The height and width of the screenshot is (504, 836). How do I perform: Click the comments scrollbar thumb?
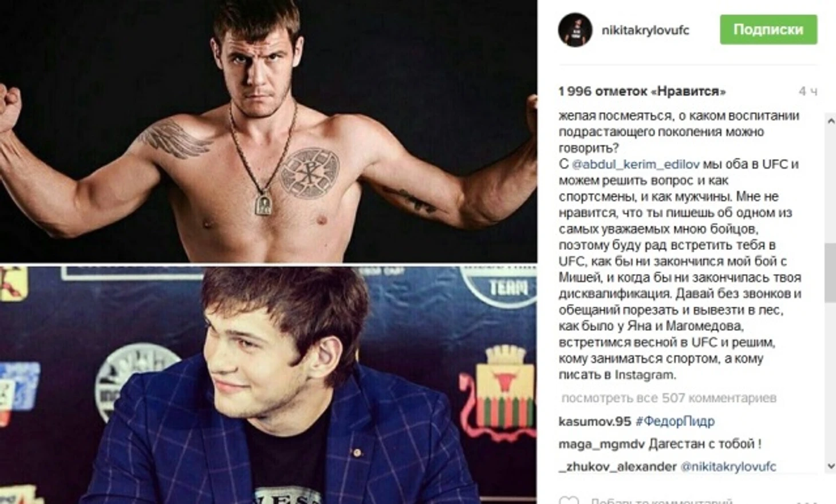830,273
